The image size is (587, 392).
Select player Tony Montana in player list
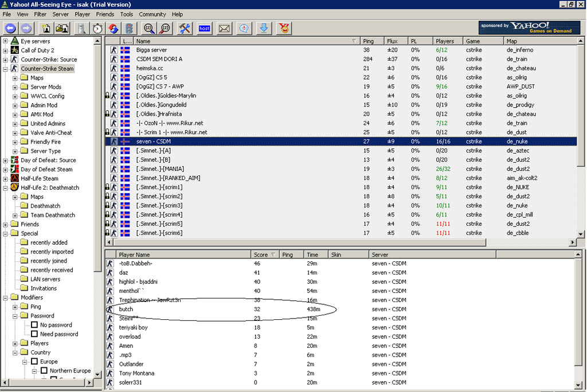[x=340, y=373]
